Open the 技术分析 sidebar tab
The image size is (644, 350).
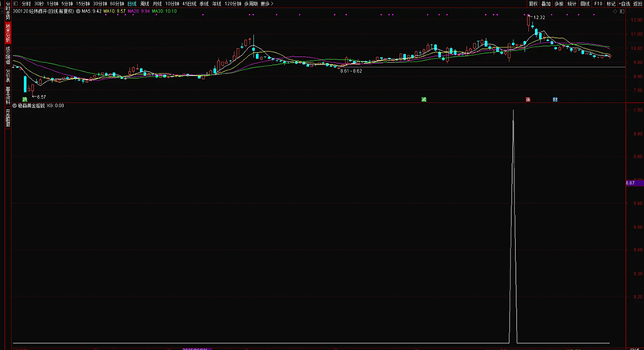(x=8, y=33)
